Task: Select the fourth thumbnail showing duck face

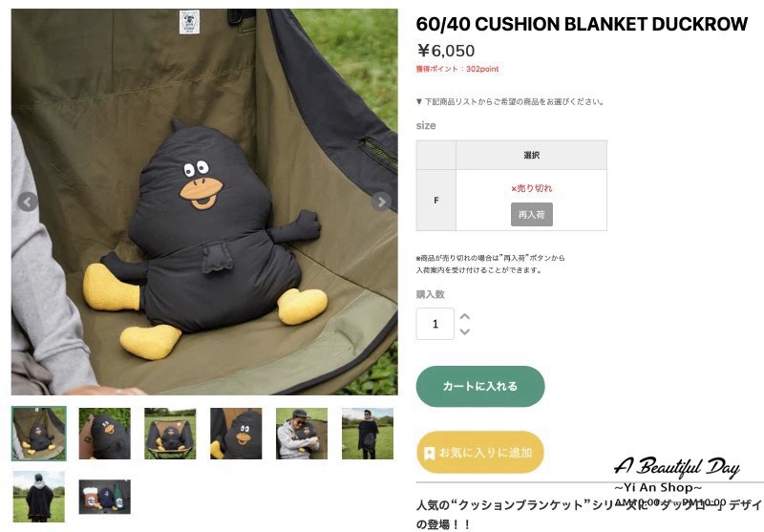Action: 236,434
